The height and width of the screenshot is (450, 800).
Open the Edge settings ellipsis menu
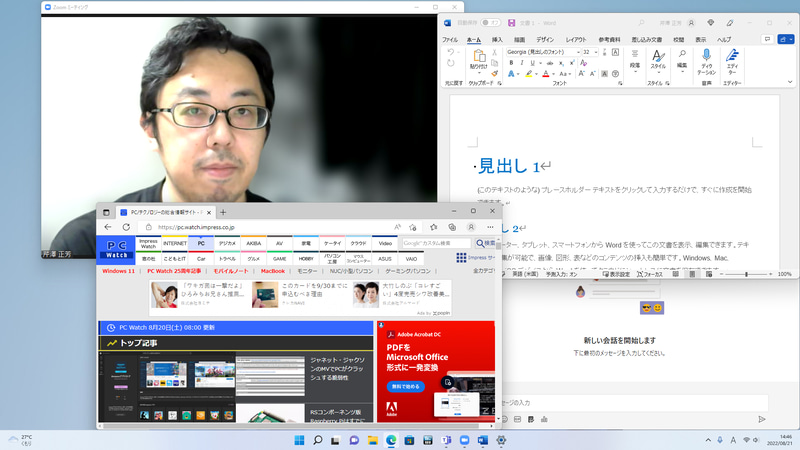point(490,227)
